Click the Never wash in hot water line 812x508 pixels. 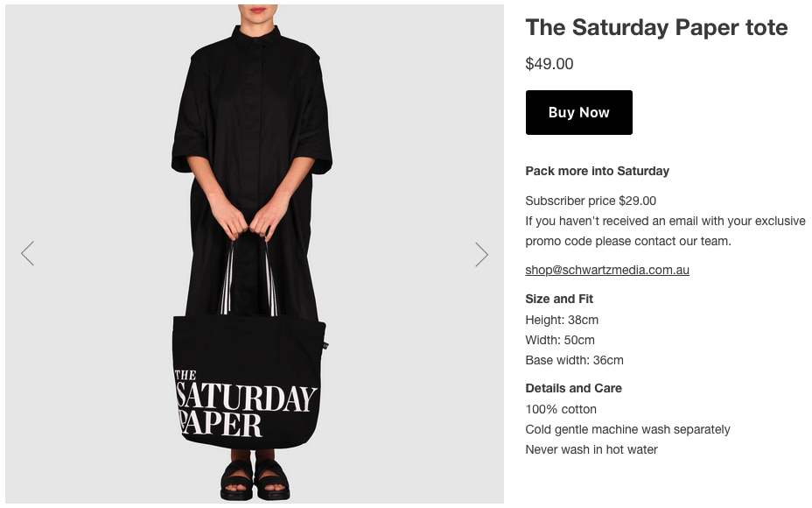(x=591, y=449)
